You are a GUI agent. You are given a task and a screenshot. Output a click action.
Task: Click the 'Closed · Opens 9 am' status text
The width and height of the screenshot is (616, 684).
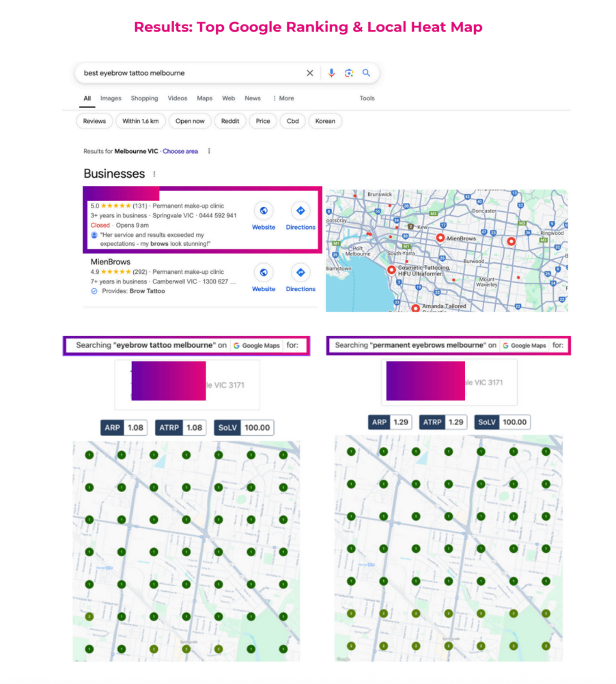(120, 225)
